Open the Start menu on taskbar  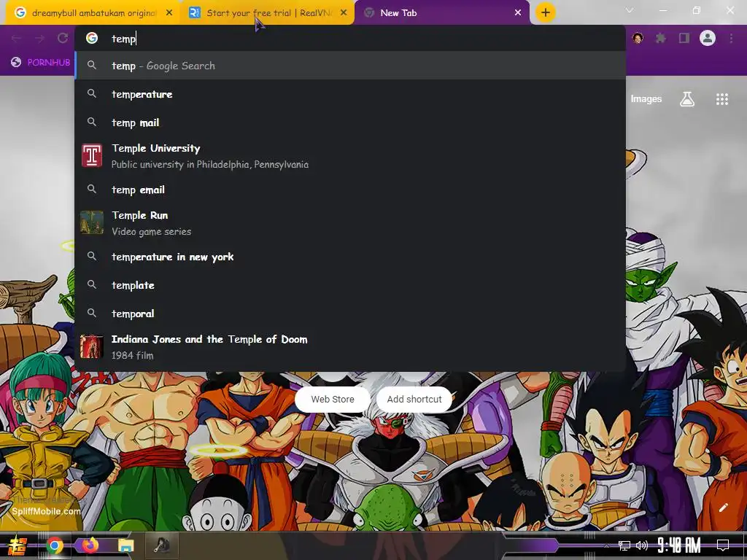(x=17, y=545)
